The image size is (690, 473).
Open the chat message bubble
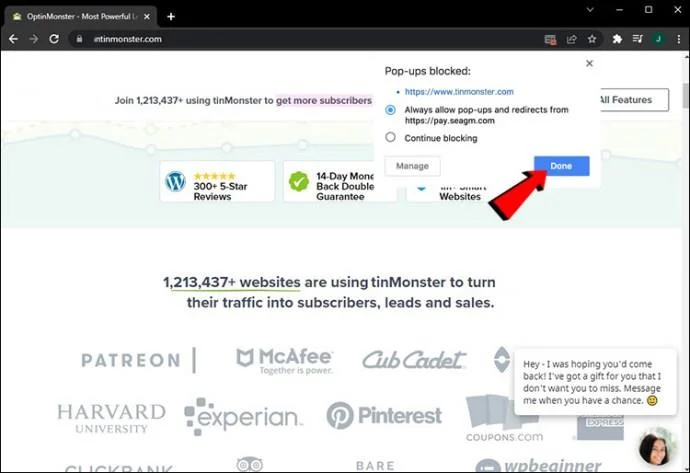click(x=595, y=382)
